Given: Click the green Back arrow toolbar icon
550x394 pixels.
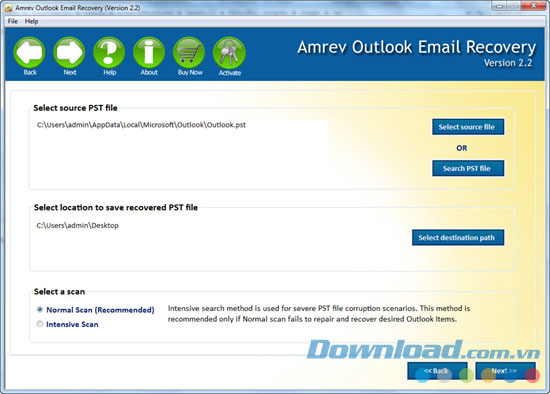Looking at the screenshot, I should [29, 53].
